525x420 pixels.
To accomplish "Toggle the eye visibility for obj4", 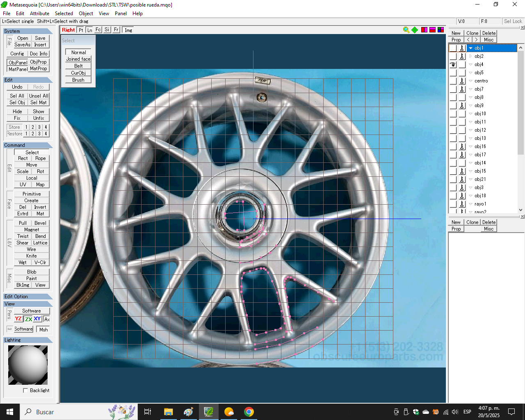I will point(453,64).
